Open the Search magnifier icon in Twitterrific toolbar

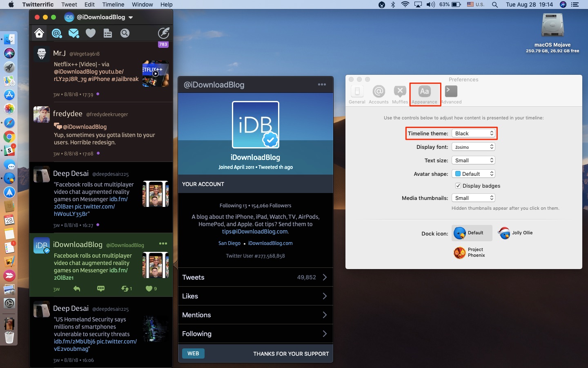coord(125,33)
